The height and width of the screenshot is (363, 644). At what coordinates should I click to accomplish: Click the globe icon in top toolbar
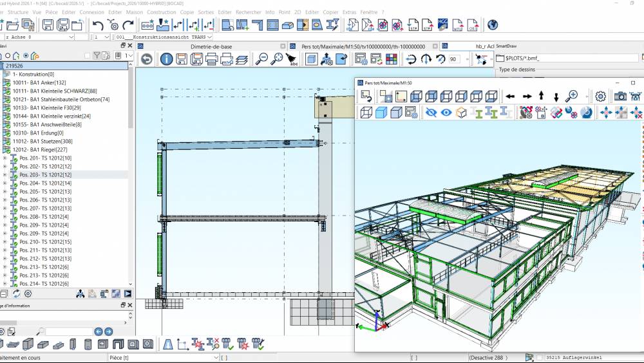[493, 25]
